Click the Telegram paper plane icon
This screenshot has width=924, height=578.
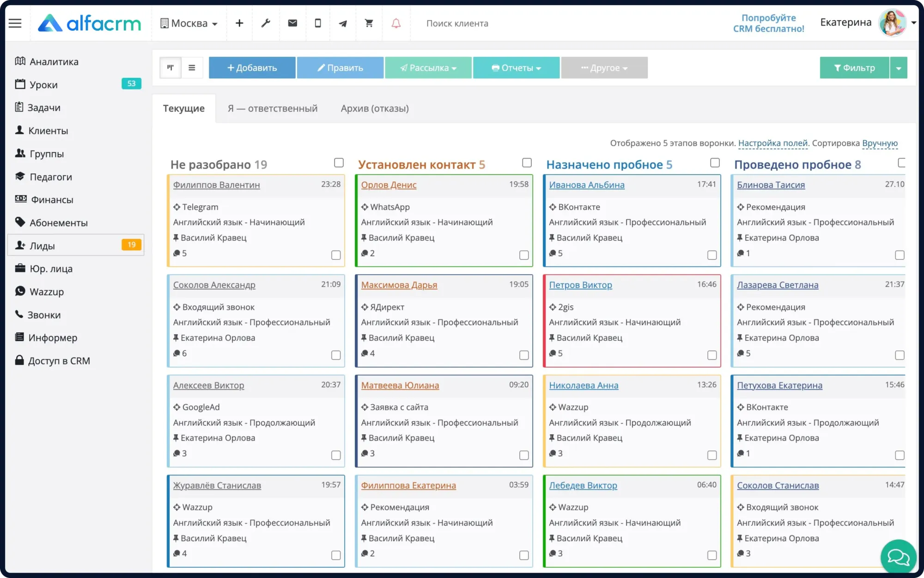tap(343, 23)
